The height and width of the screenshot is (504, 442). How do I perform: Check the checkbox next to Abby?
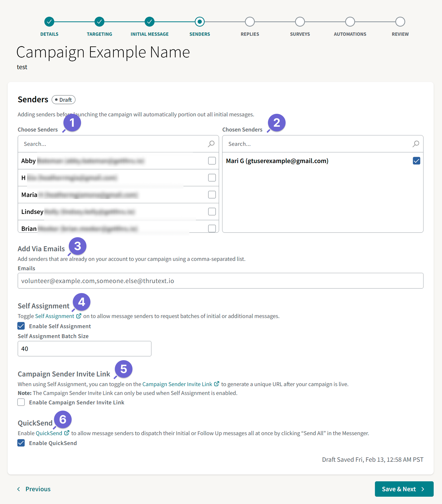tap(212, 161)
